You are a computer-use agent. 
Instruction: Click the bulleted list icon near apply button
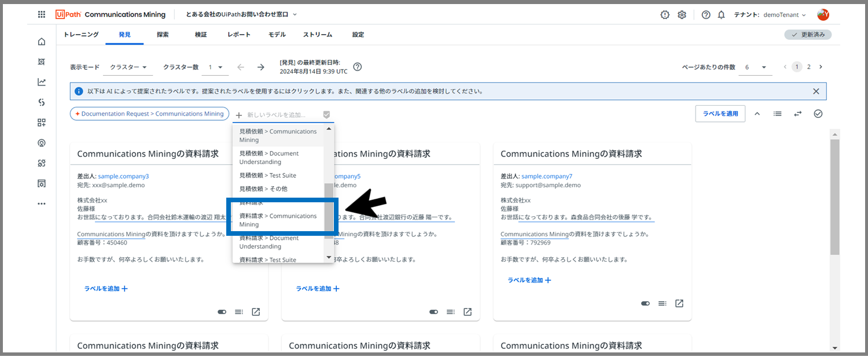pyautogui.click(x=778, y=114)
